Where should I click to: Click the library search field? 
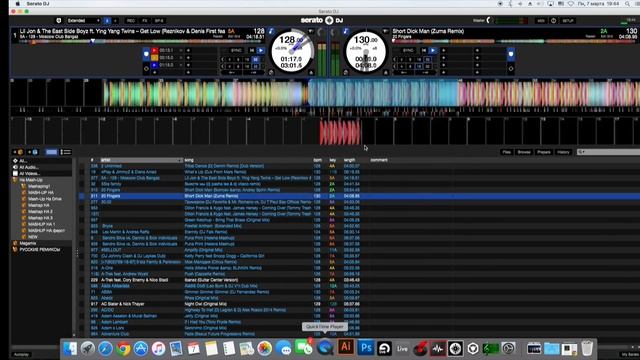[608, 152]
